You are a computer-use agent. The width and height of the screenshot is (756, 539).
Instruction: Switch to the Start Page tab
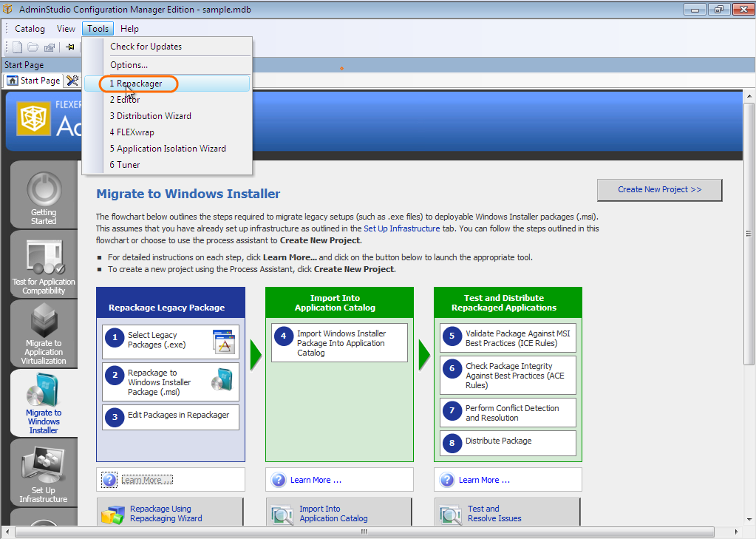point(34,81)
